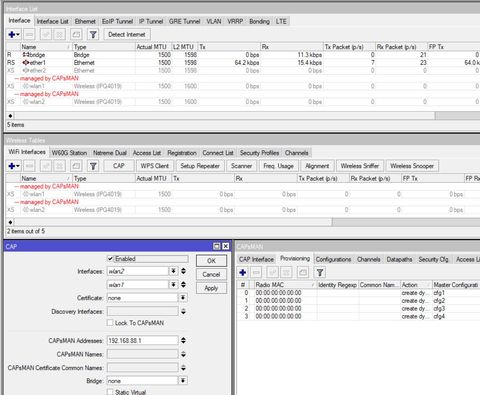
Task: Open the Datapaths tab in CAPsMAN
Action: click(399, 259)
